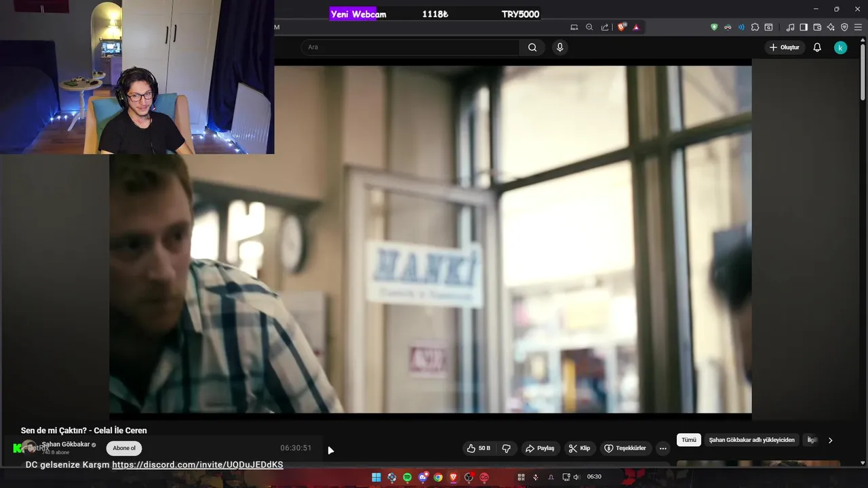Open the account avatar labeled k
868x488 pixels.
pos(840,47)
